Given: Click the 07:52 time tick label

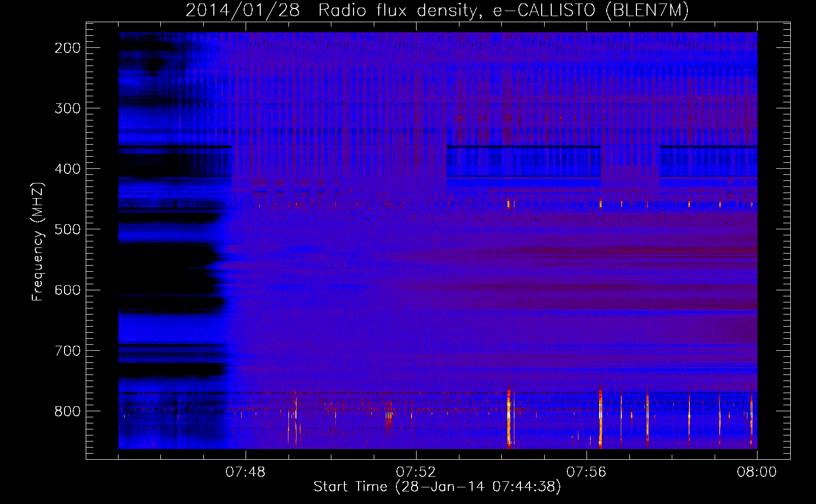Looking at the screenshot, I should coord(416,472).
